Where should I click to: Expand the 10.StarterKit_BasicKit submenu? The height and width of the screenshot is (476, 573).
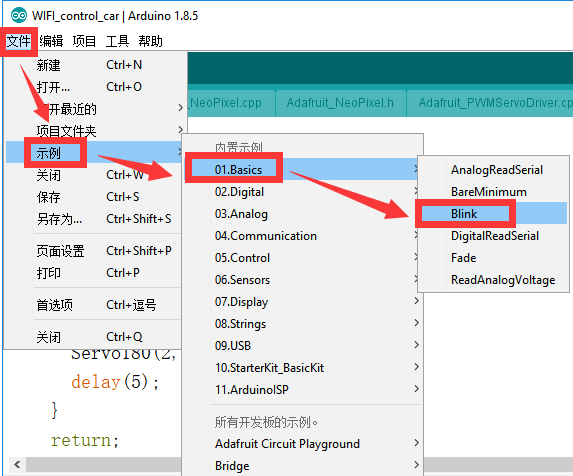click(x=303, y=368)
